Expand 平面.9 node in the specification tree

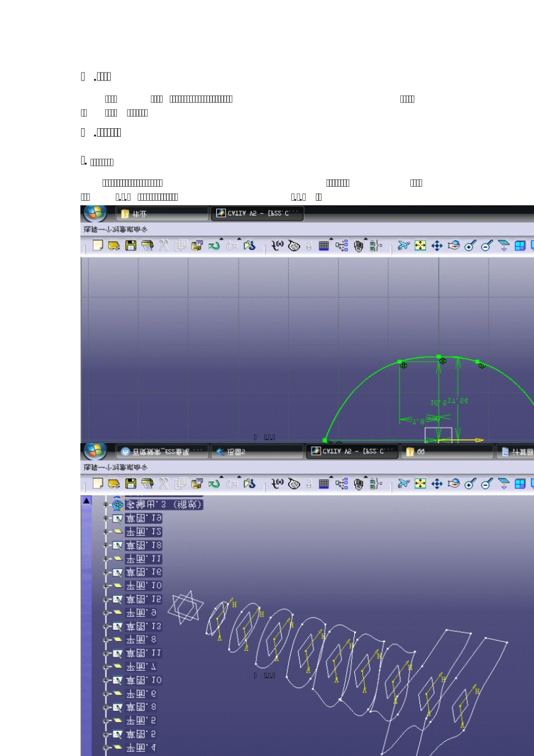[x=106, y=613]
